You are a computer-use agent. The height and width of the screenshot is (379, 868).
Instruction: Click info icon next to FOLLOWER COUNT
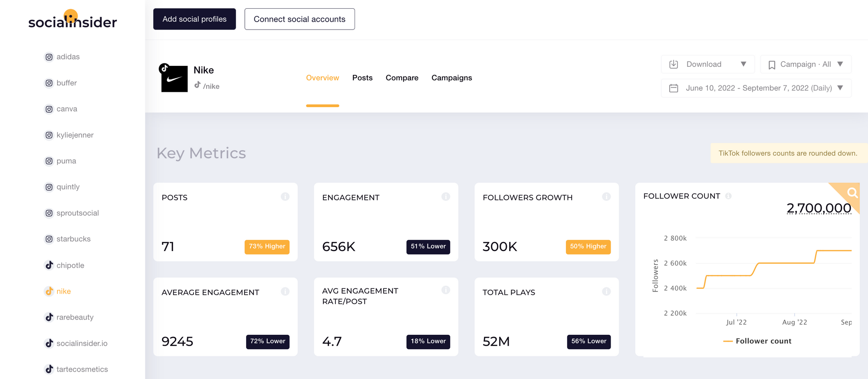pos(728,196)
